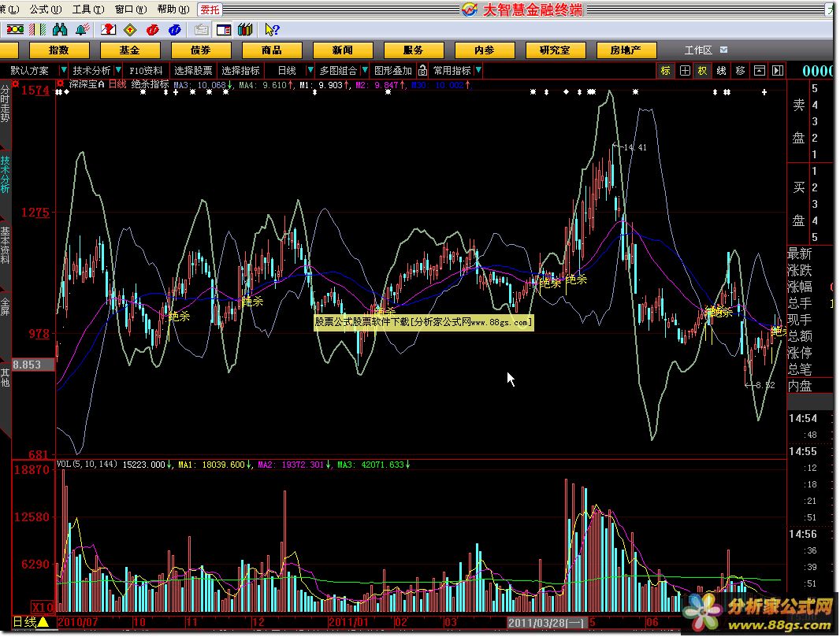Open the 其他 side tab
The height and width of the screenshot is (637, 840).
(6, 377)
